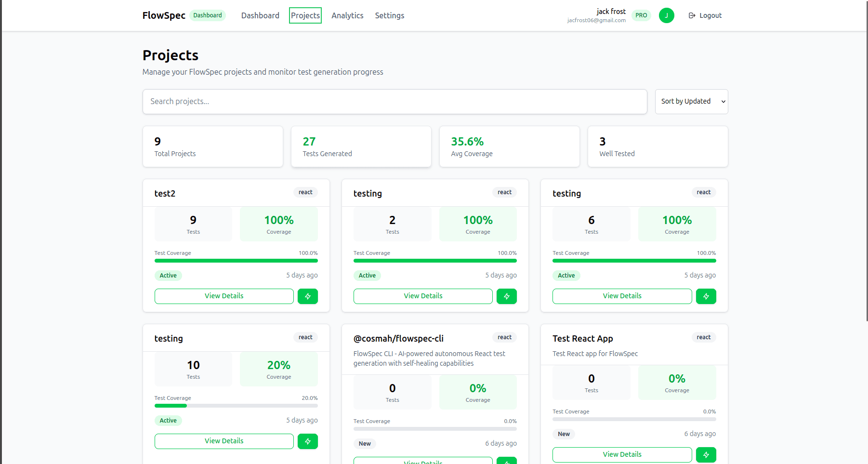Click lightning icon on test2 card

coord(307,296)
